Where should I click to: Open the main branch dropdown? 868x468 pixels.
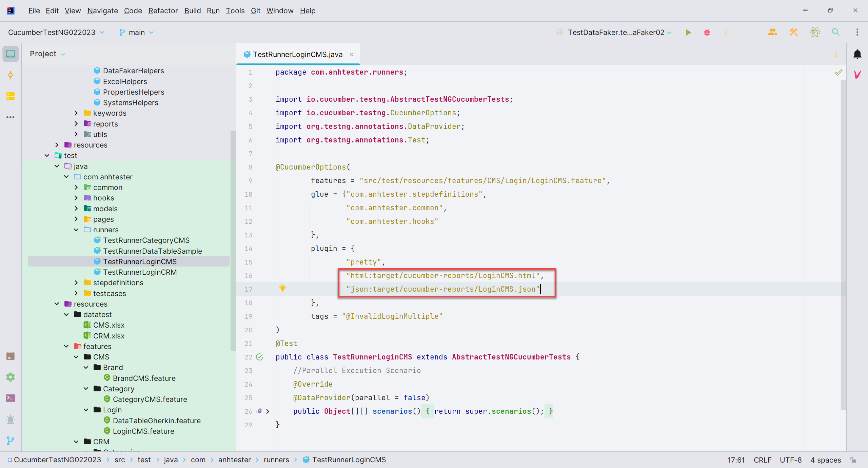136,32
